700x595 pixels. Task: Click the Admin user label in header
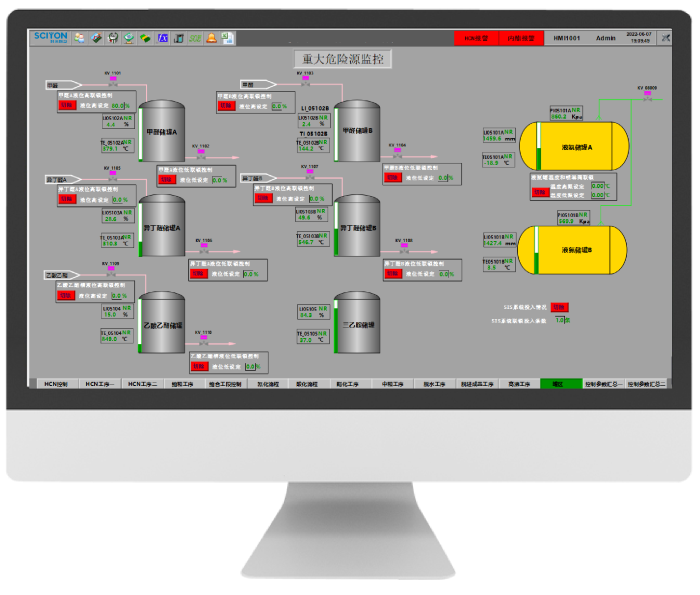point(605,38)
